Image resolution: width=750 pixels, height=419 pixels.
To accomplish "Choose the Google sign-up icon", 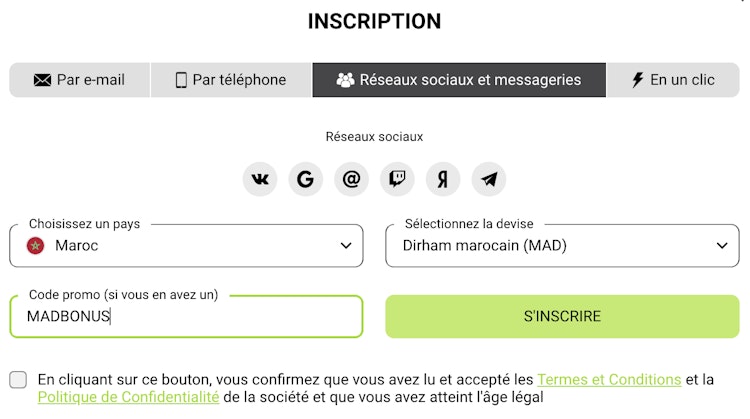I will tap(306, 179).
